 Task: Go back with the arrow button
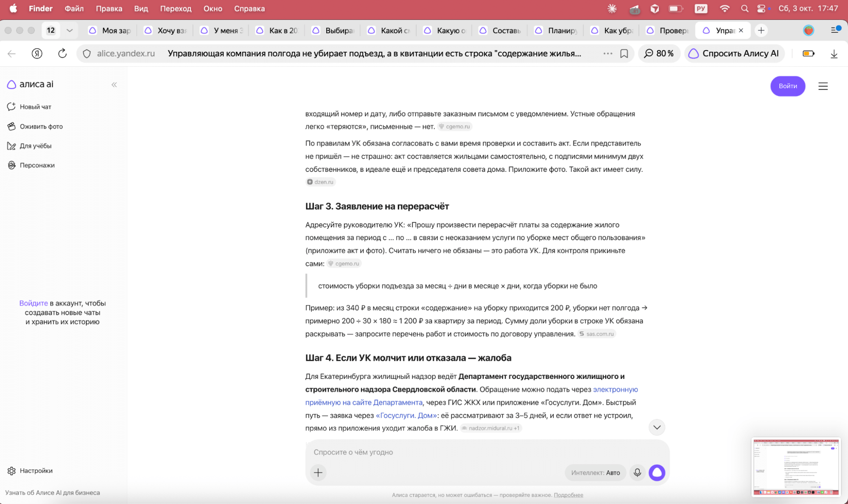12,53
